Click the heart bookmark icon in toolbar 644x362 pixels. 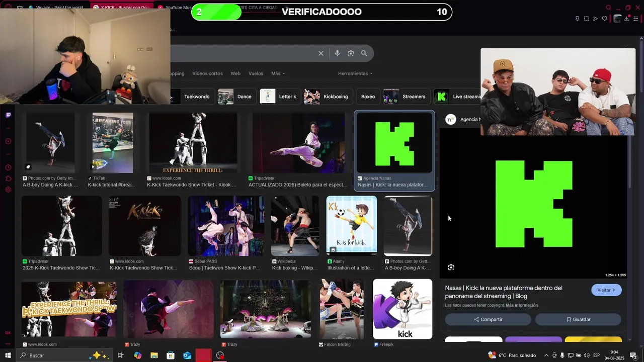click(x=604, y=19)
